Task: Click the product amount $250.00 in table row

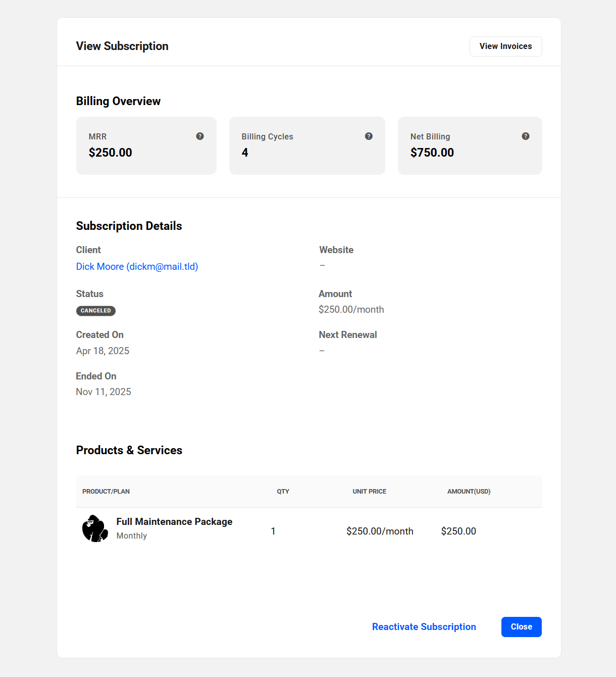Action: coord(458,531)
